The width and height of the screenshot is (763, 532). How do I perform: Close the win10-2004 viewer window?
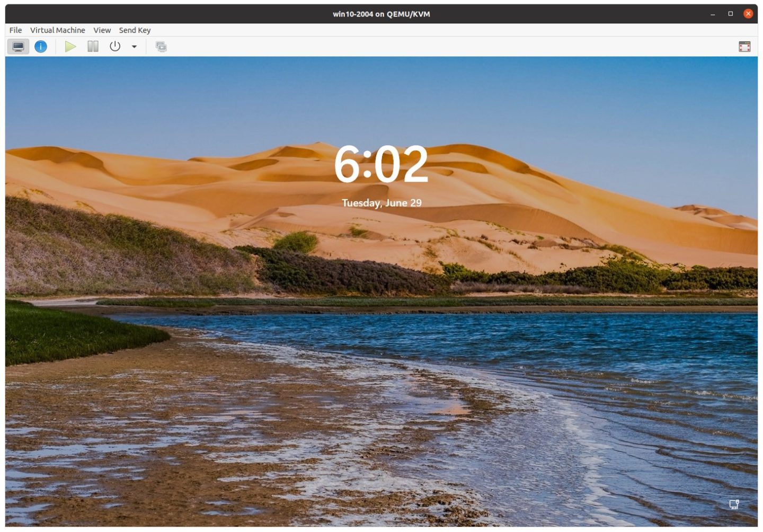pos(748,13)
